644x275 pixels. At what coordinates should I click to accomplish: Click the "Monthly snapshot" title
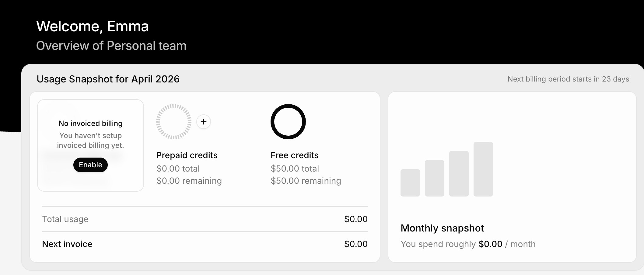[x=442, y=228]
